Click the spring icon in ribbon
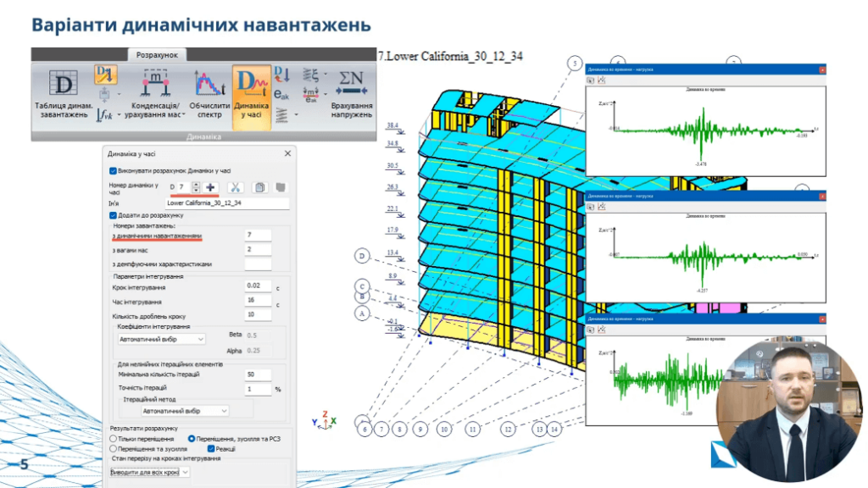The width and height of the screenshot is (868, 488). pyautogui.click(x=281, y=114)
